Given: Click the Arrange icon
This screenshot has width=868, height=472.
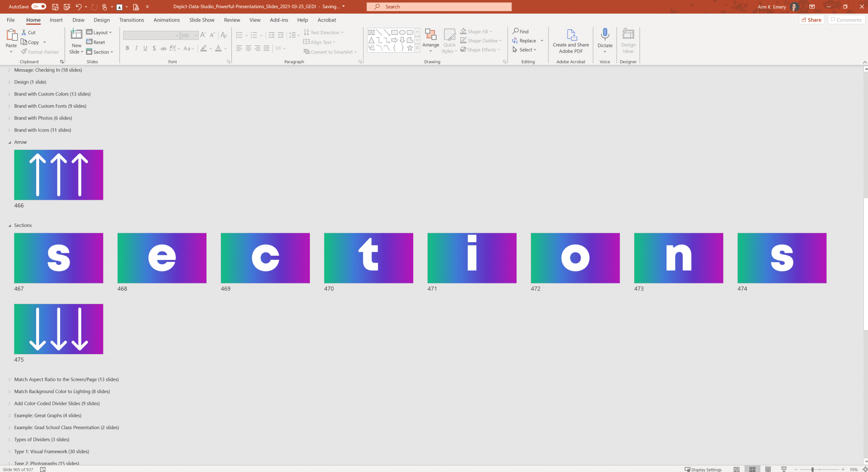Looking at the screenshot, I should click(431, 35).
